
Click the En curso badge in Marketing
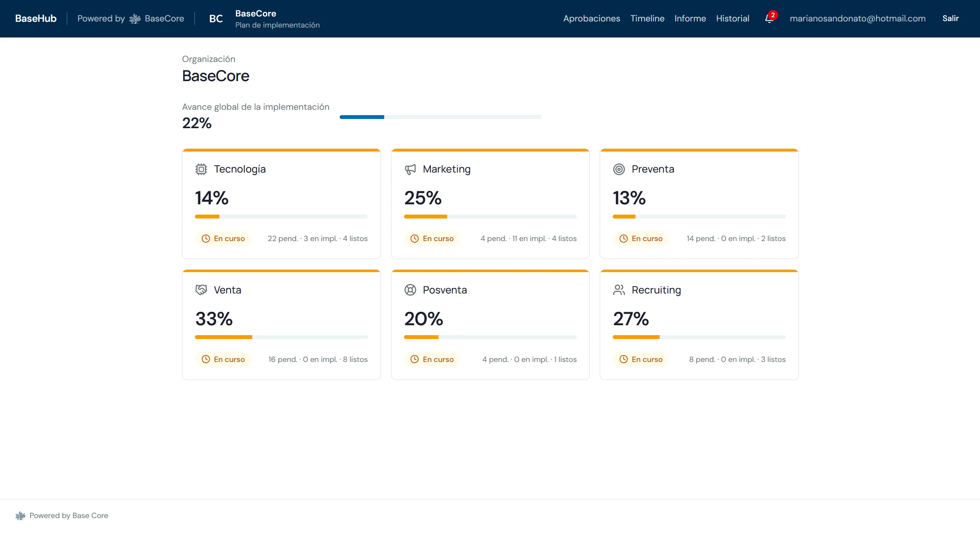point(432,238)
